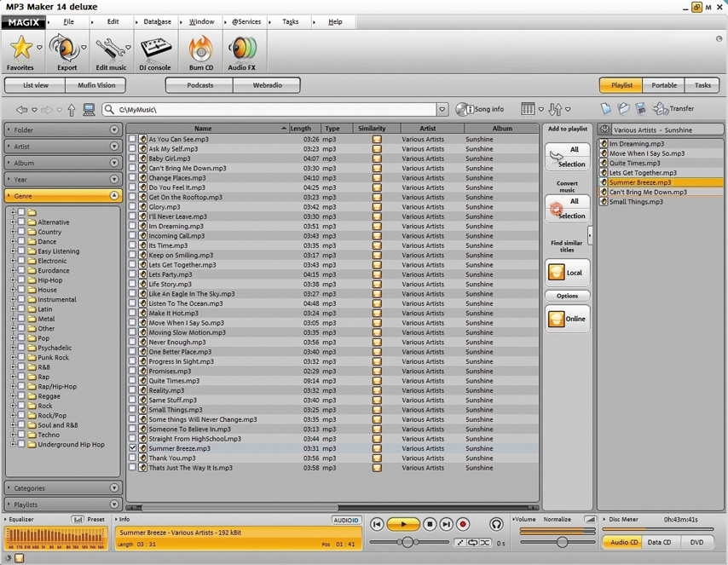Expand the Folder panel
This screenshot has width=728, height=565.
(x=114, y=130)
